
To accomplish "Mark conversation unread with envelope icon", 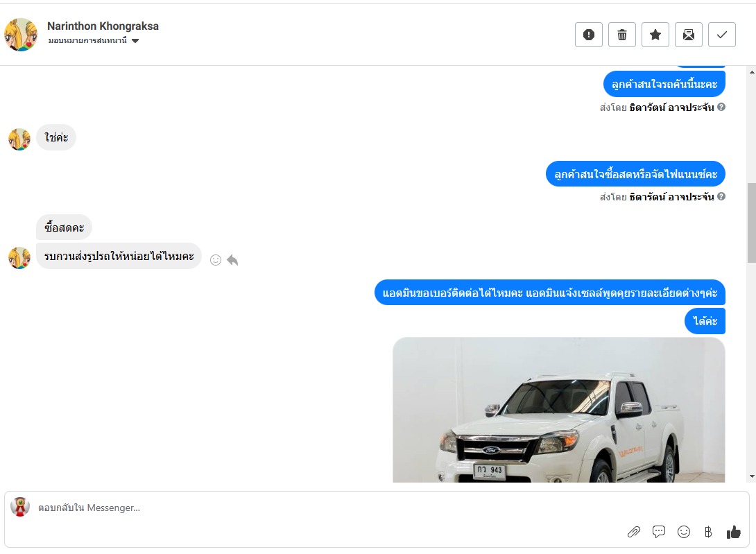I will 689,35.
